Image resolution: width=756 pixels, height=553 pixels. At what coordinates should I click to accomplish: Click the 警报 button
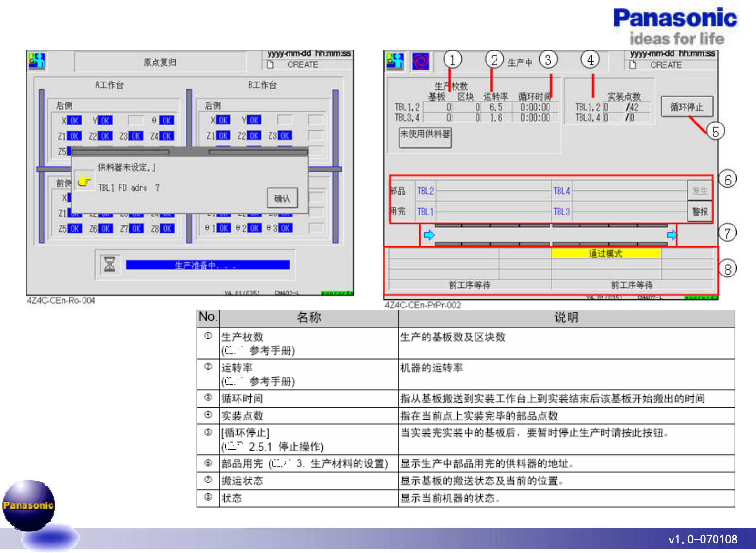pyautogui.click(x=700, y=212)
